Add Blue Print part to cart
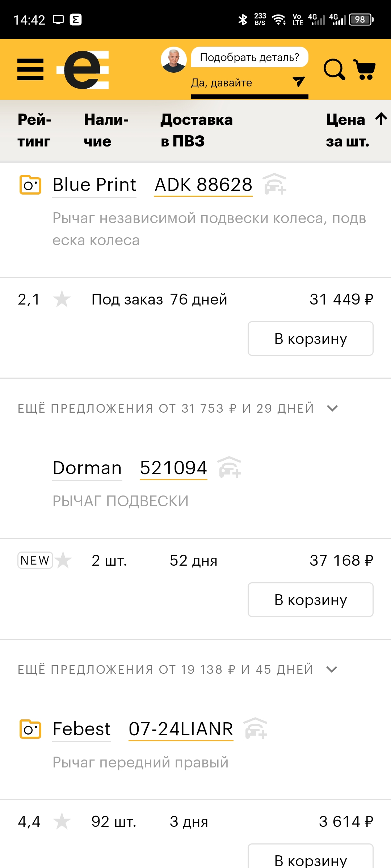The image size is (391, 868). pyautogui.click(x=310, y=339)
